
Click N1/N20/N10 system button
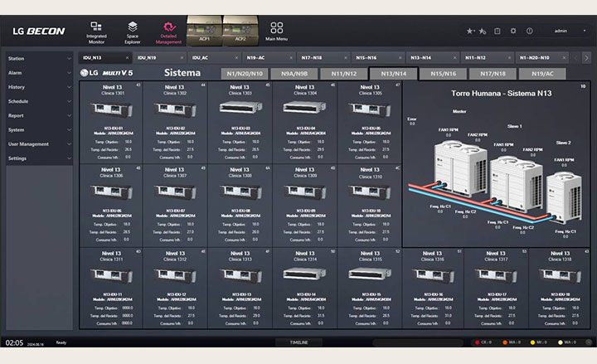[x=245, y=74]
